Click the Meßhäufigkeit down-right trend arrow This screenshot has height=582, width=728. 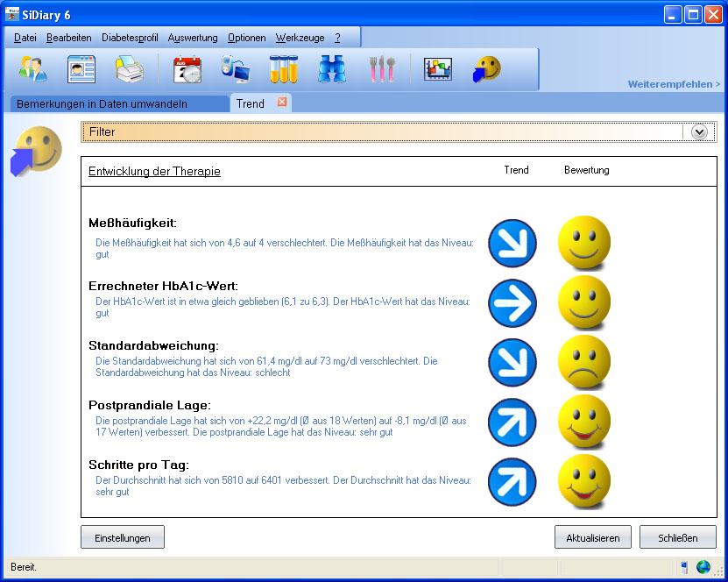pyautogui.click(x=512, y=243)
